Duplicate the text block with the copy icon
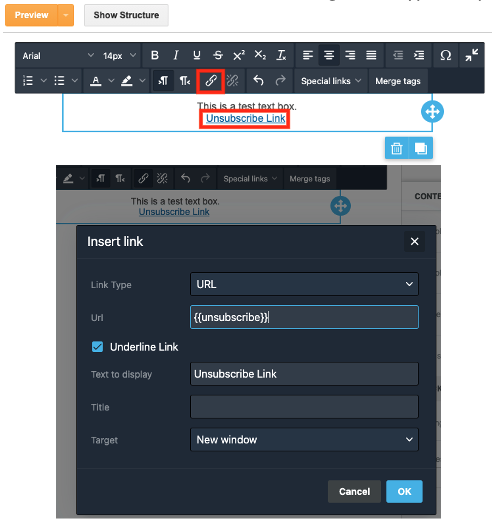 click(x=421, y=148)
